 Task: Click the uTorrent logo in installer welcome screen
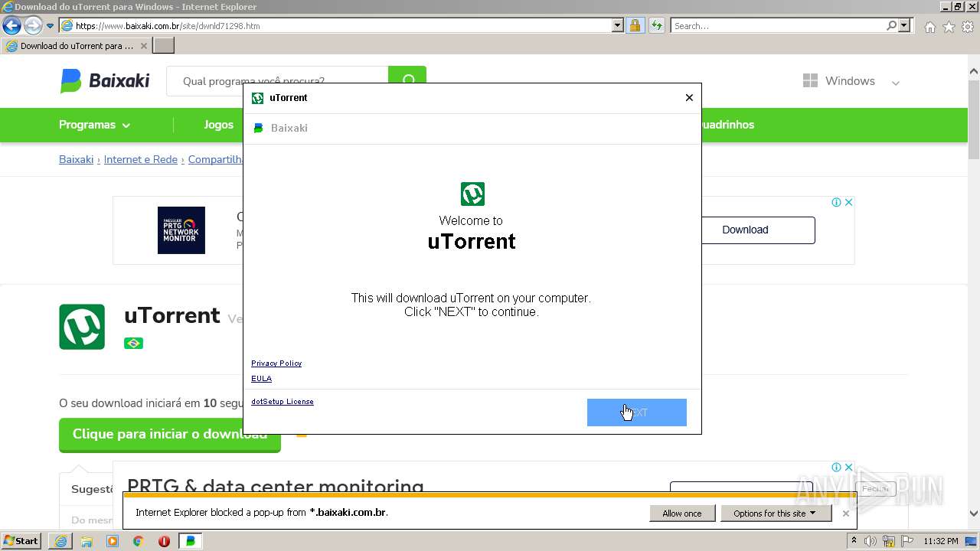(472, 194)
